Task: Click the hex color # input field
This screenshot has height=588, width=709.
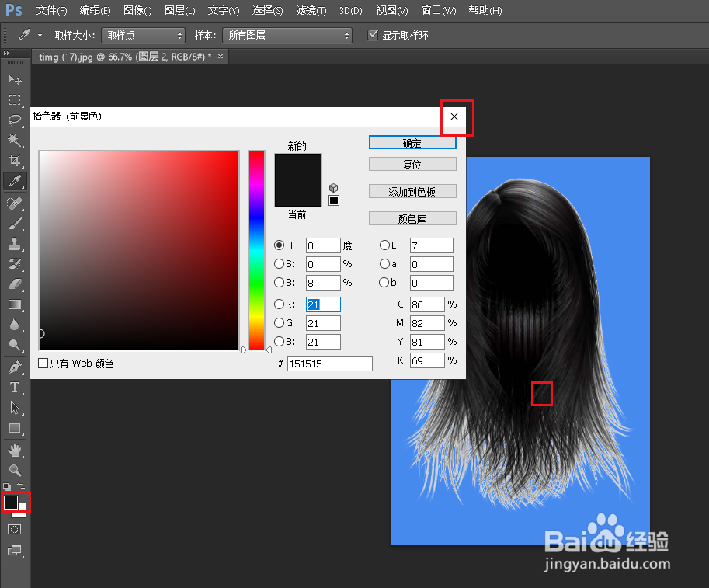Action: coord(330,364)
